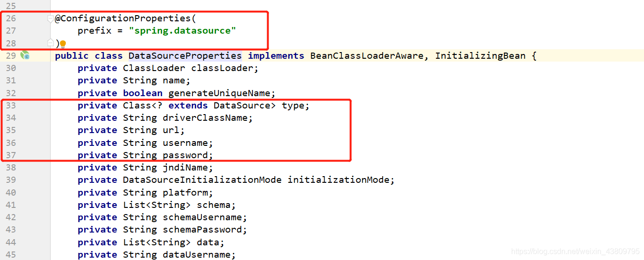644x260 pixels.
Task: Click the prefix attribute name
Action: click(x=95, y=31)
